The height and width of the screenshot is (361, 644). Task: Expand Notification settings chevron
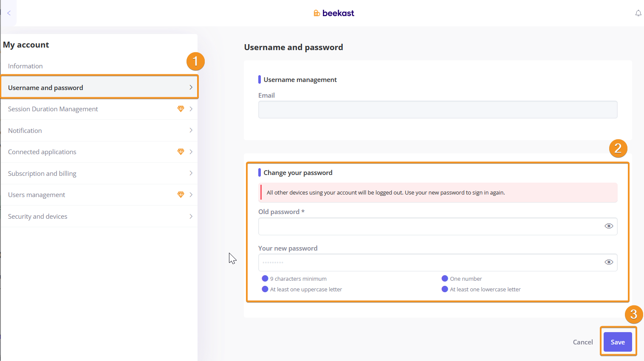tap(191, 130)
